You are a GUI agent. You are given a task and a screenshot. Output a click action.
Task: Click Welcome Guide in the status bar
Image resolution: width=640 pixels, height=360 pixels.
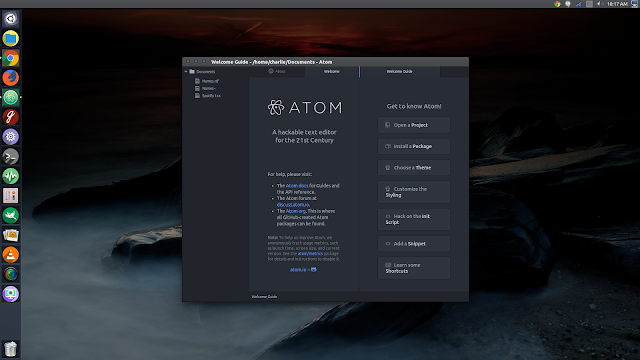coord(264,297)
